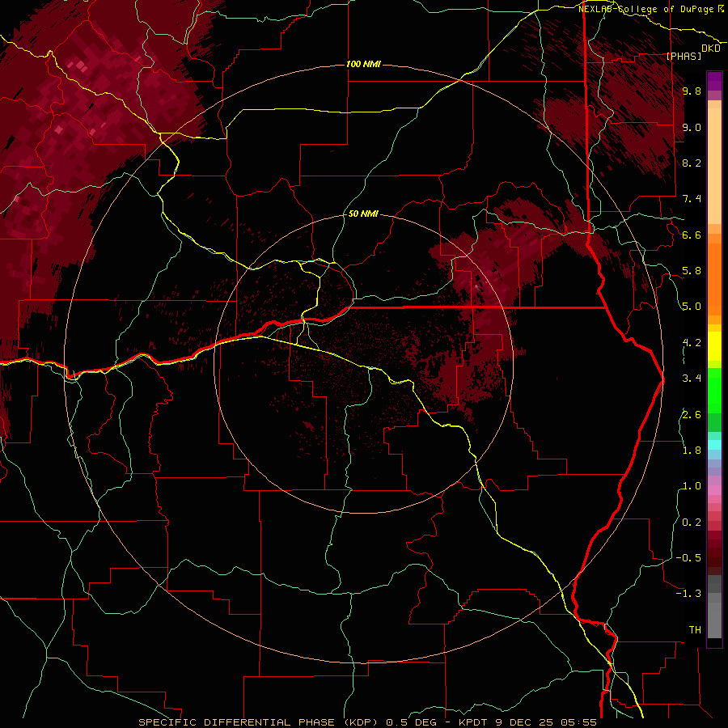Click the 0.2 scale value
The width and height of the screenshot is (728, 728).
point(692,523)
